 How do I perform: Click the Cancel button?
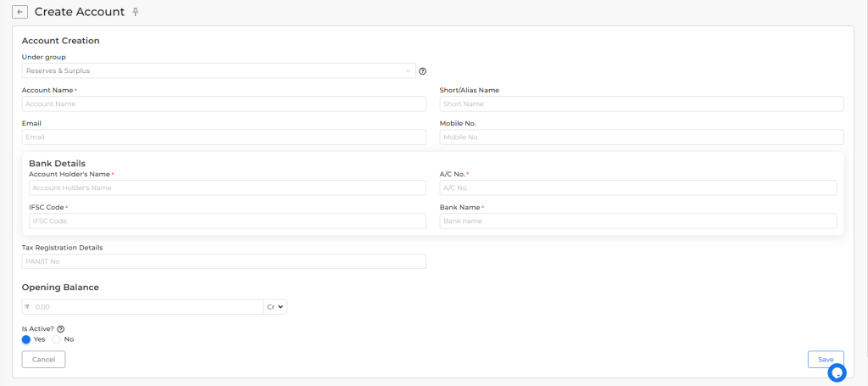pyautogui.click(x=44, y=360)
